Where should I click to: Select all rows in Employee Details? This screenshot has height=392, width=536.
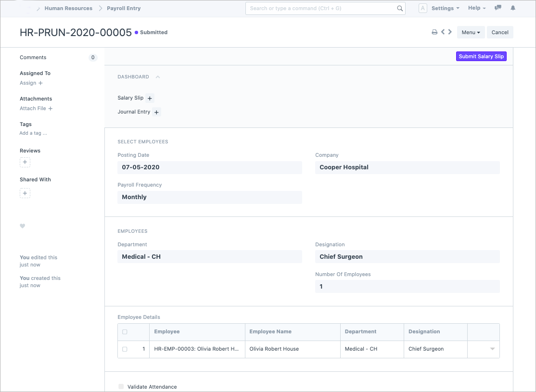click(x=125, y=332)
